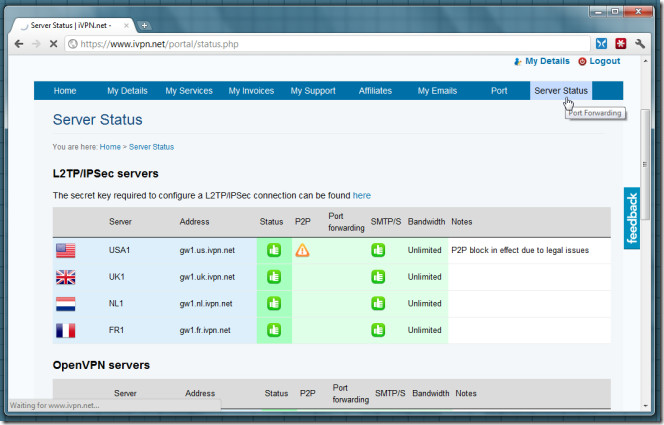Click NL1 SMTP/S thumbs-up icon
The height and width of the screenshot is (425, 664).
[x=378, y=304]
